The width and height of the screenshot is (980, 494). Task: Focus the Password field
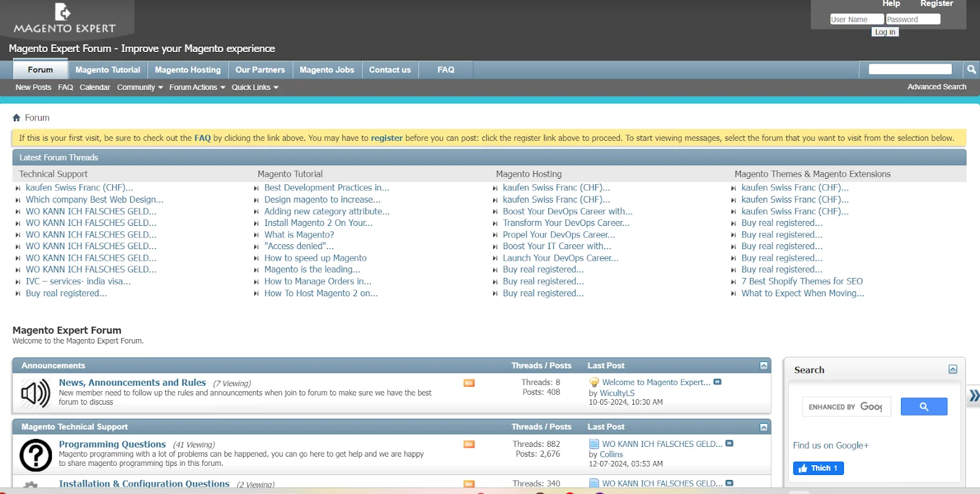pyautogui.click(x=913, y=19)
